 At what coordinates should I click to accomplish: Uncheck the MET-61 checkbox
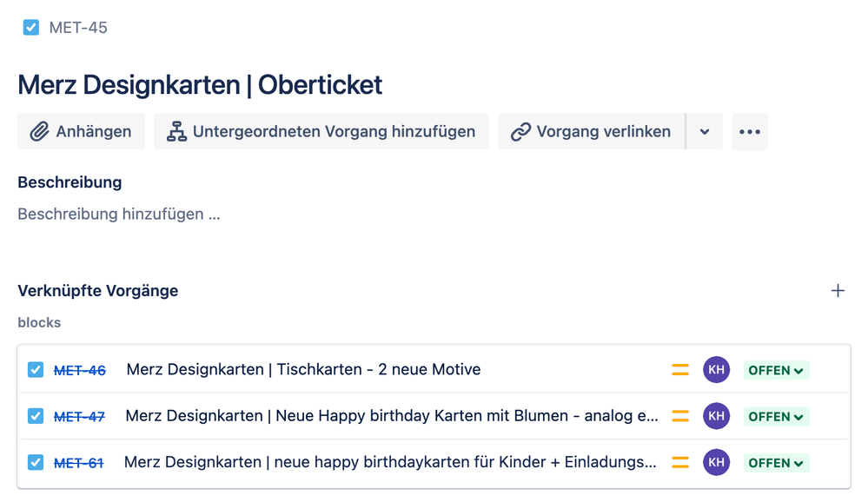point(35,462)
